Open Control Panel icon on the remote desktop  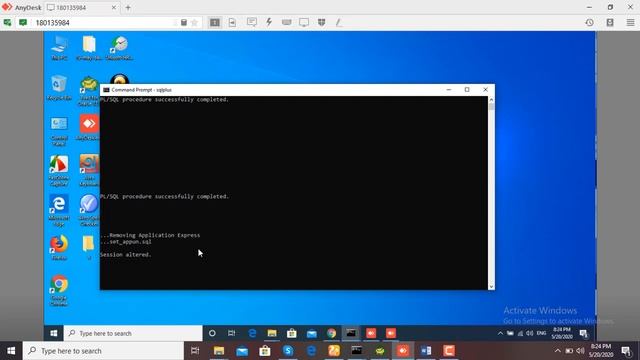(x=59, y=131)
